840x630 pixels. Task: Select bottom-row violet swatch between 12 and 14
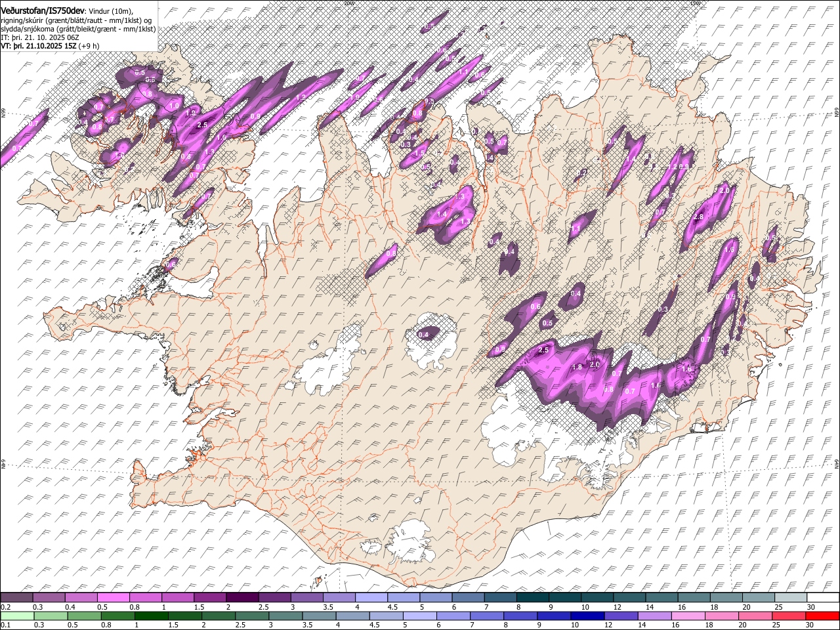[621, 616]
